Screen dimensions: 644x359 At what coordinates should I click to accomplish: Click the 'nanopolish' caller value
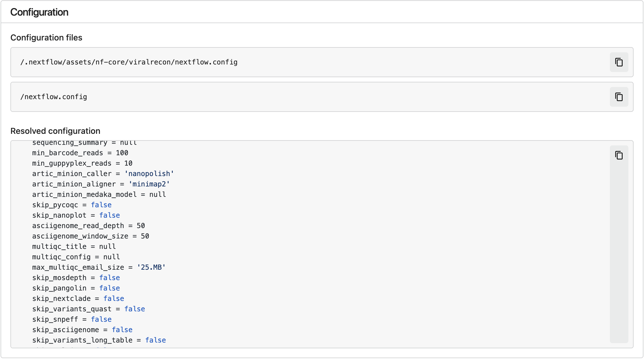(x=149, y=174)
